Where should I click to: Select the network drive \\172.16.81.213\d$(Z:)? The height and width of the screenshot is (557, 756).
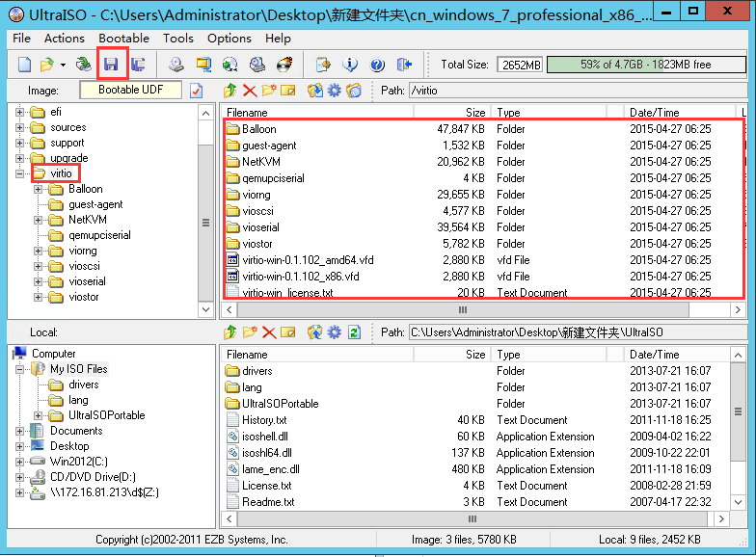(x=104, y=492)
